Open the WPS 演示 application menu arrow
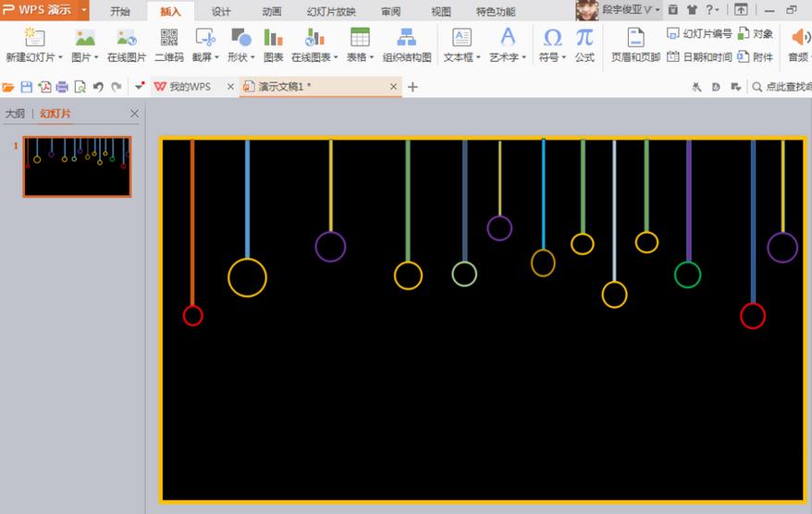The width and height of the screenshot is (812, 514). click(84, 10)
